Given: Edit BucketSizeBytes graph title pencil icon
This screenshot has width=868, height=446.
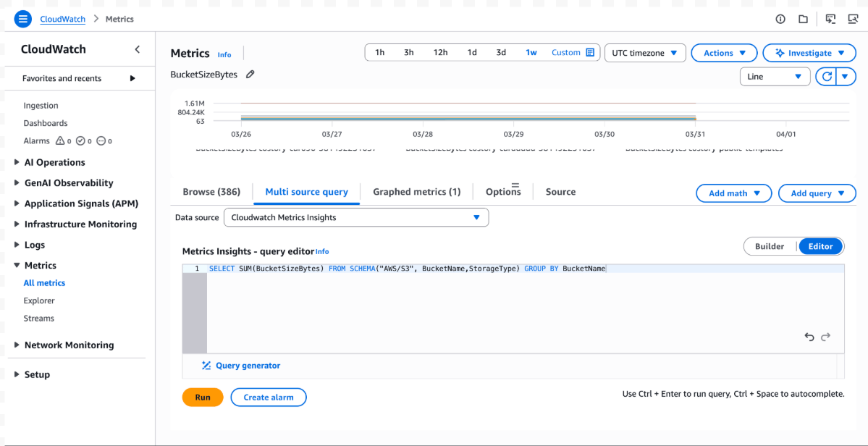Looking at the screenshot, I should point(250,74).
